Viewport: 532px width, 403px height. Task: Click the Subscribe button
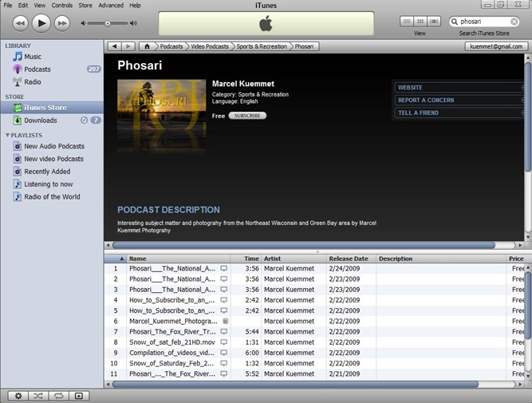coord(247,116)
